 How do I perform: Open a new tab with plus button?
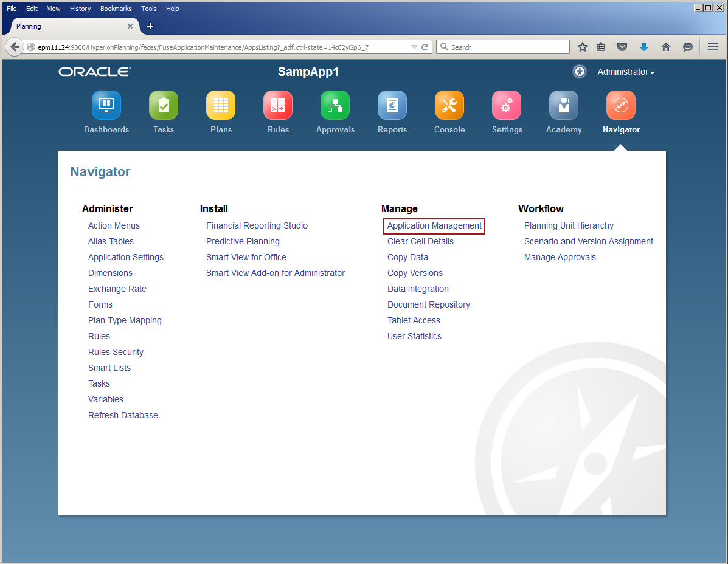[150, 26]
